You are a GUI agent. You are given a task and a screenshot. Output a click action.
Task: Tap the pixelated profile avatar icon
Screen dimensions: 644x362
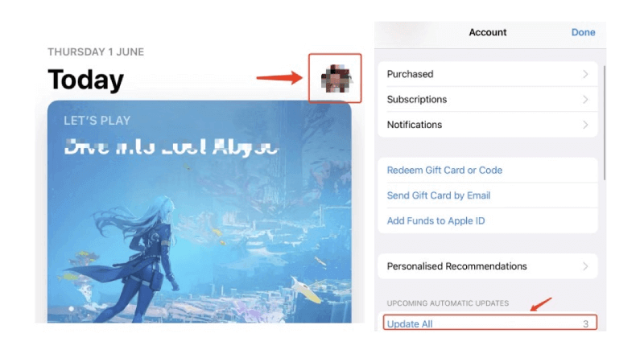click(x=336, y=78)
